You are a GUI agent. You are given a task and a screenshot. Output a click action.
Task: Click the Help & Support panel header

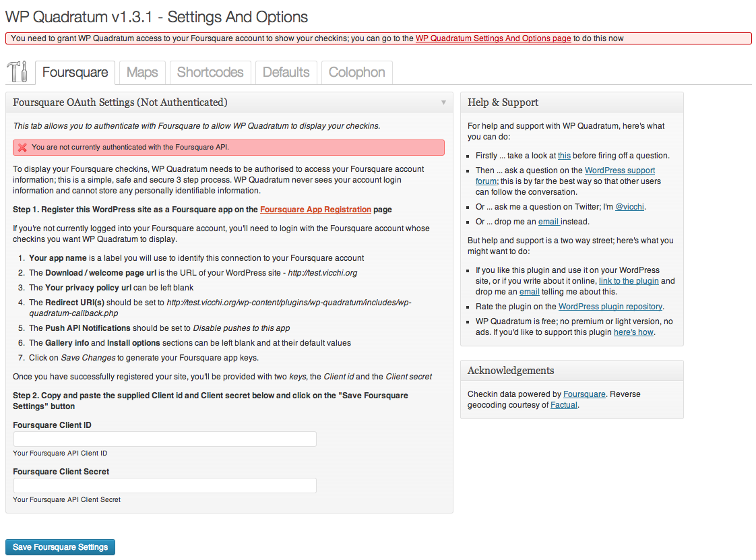tap(572, 102)
